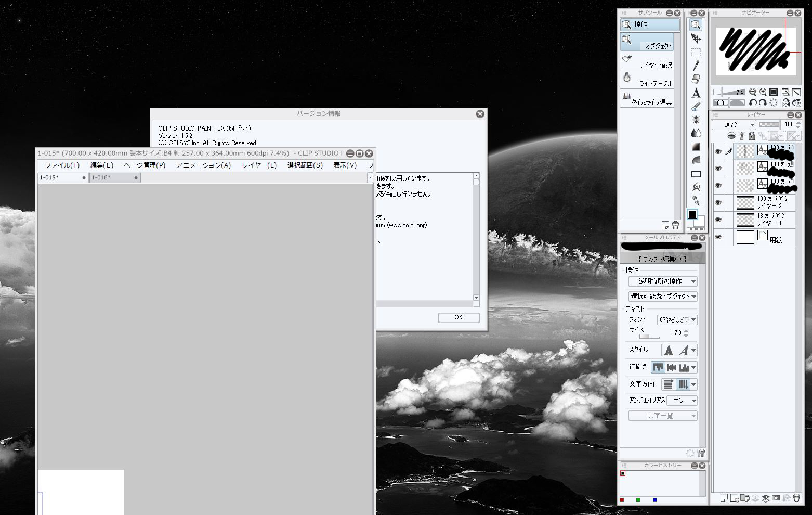Hide レイヤー 2 using its eye icon
Screen dimensions: 812x515
[x=718, y=203]
